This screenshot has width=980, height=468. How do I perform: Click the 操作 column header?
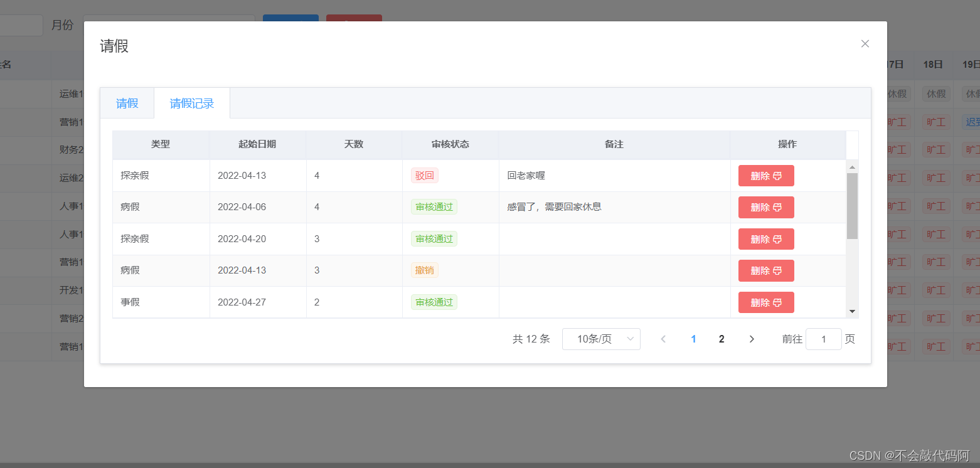point(787,144)
